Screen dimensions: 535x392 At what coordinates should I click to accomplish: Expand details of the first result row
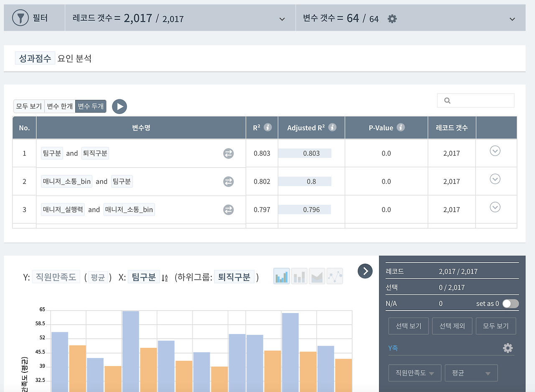(x=495, y=151)
